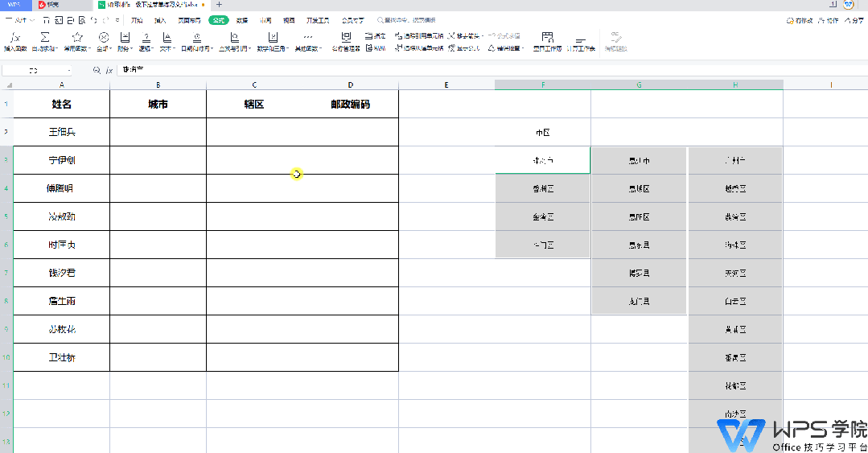The width and height of the screenshot is (868, 453).
Task: Click 协作 (collaborate) button
Action: 829,20
